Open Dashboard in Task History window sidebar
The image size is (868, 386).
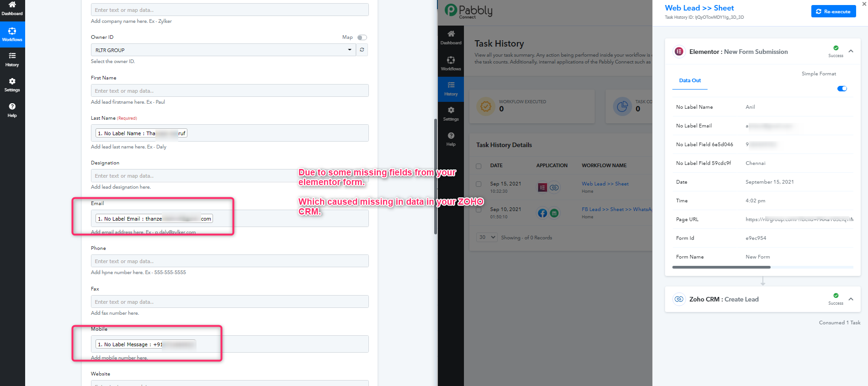(x=451, y=37)
